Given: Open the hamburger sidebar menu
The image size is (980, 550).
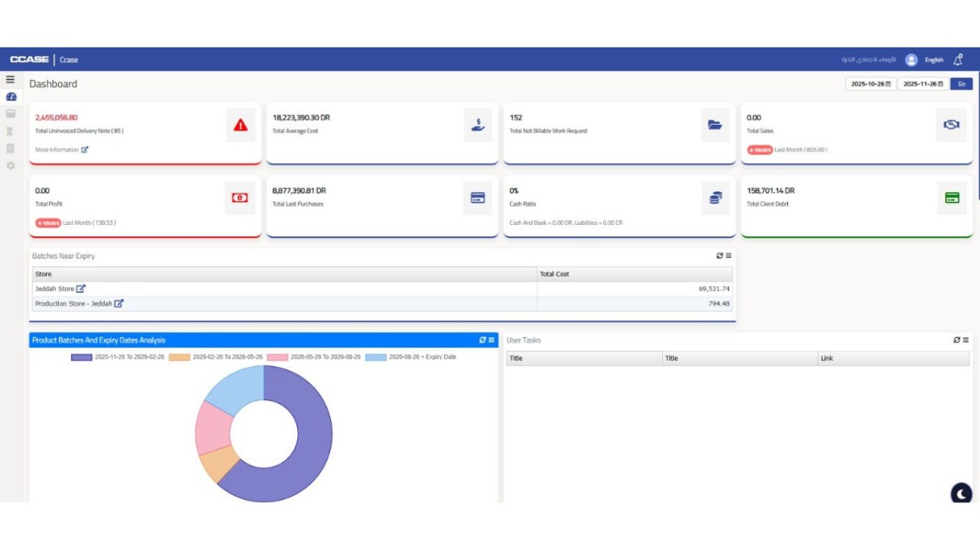Looking at the screenshot, I should pyautogui.click(x=10, y=80).
